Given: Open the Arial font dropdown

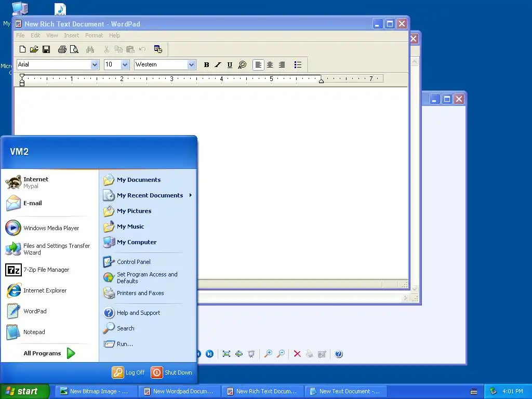Looking at the screenshot, I should (95, 65).
